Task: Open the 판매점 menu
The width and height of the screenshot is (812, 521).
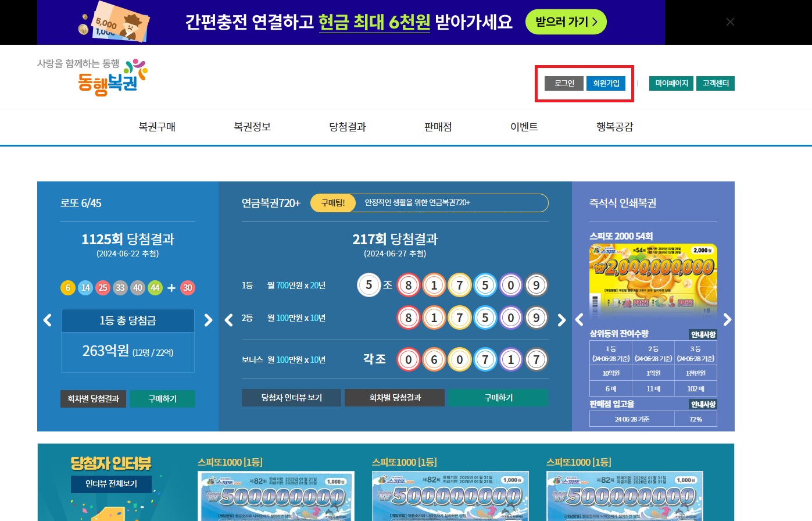Action: pos(438,127)
